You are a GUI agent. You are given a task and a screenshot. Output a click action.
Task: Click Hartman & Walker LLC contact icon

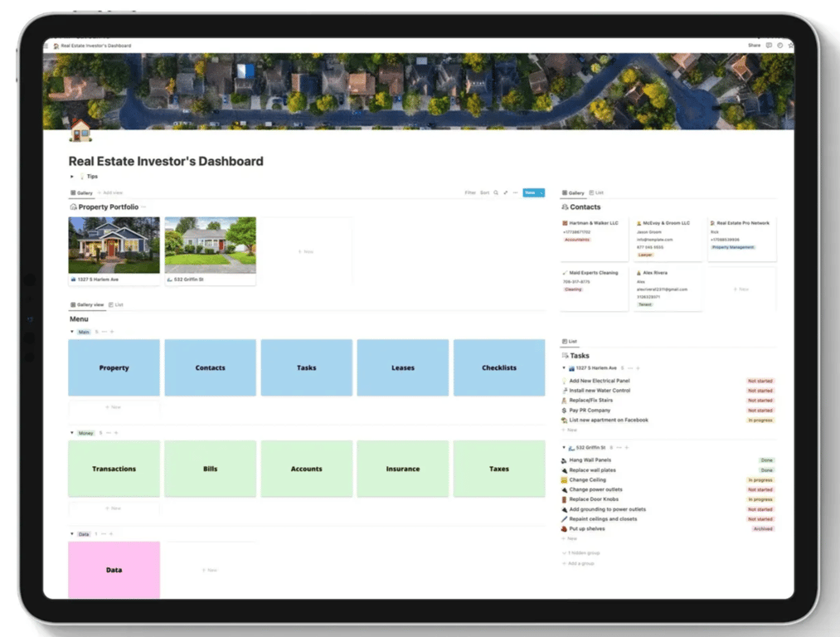pos(565,223)
